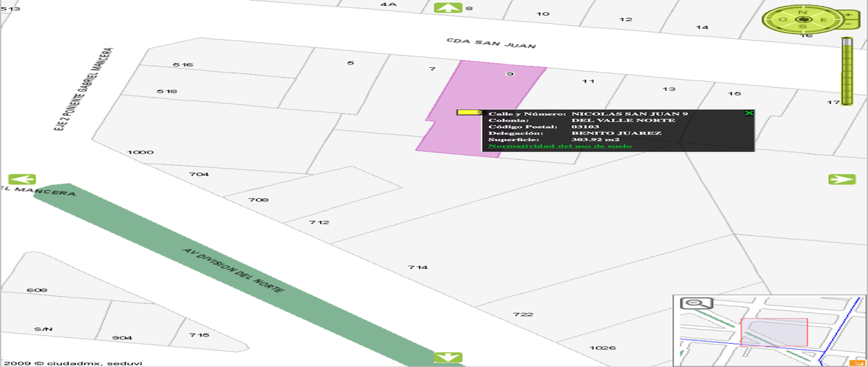The image size is (868, 367).
Task: Select parcel 708
Action: coord(258,200)
